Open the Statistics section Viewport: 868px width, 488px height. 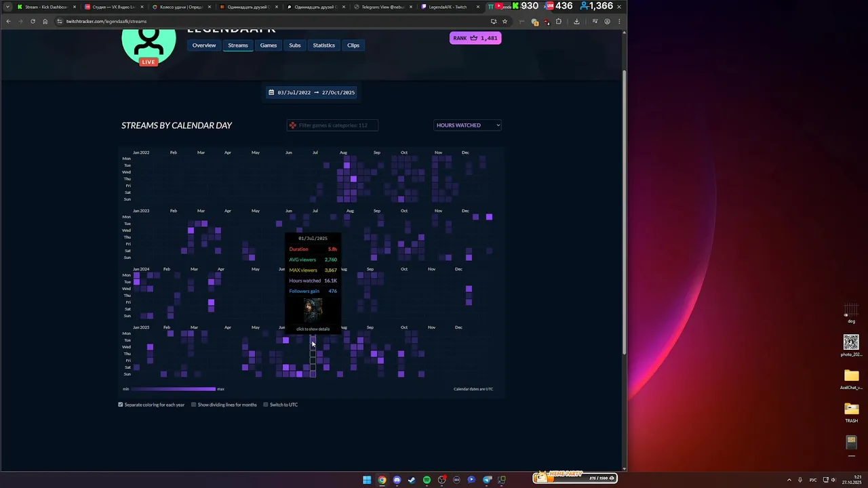pyautogui.click(x=324, y=45)
